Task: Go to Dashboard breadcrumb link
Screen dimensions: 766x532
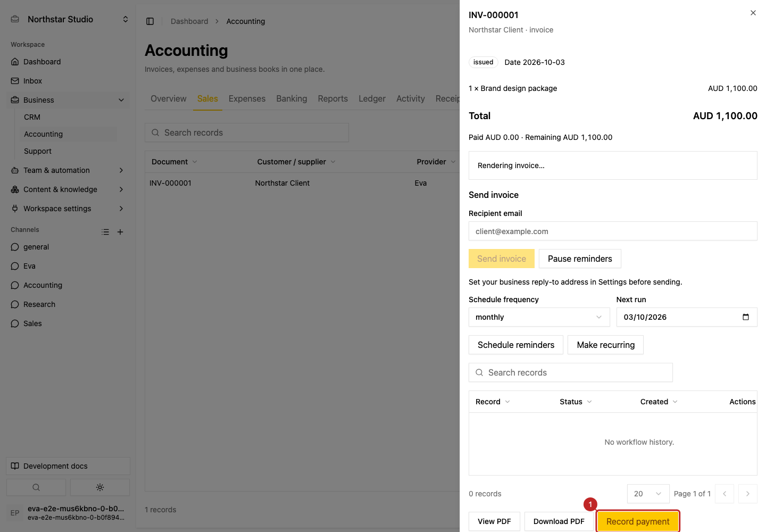Action: pos(189,21)
